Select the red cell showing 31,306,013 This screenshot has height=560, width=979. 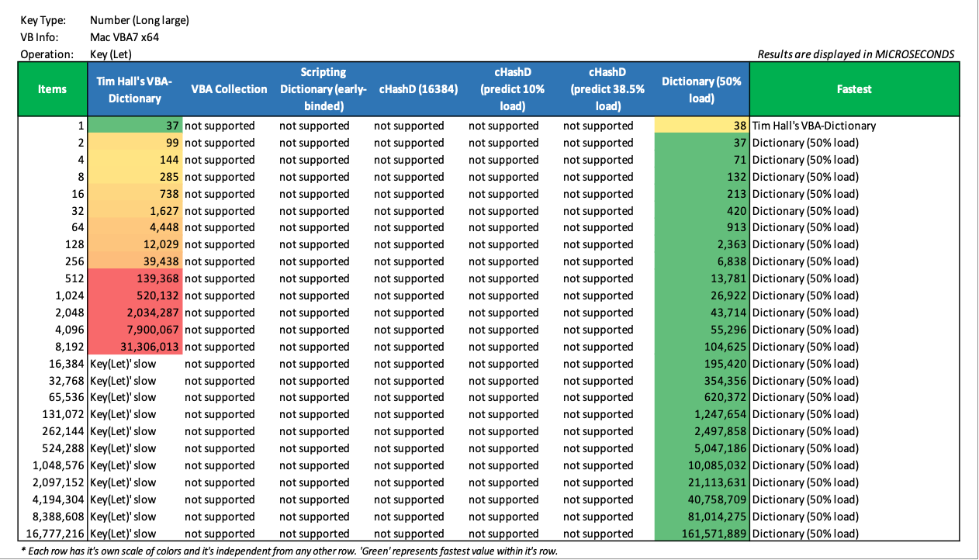pos(136,347)
